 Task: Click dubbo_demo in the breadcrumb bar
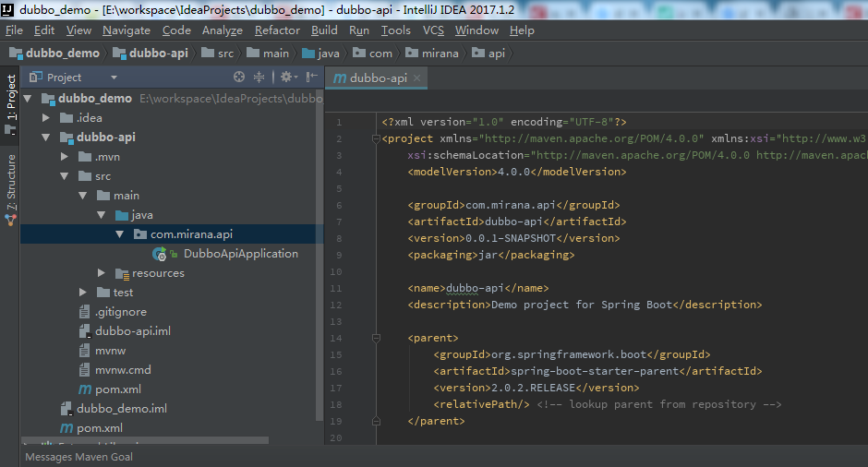(x=54, y=54)
